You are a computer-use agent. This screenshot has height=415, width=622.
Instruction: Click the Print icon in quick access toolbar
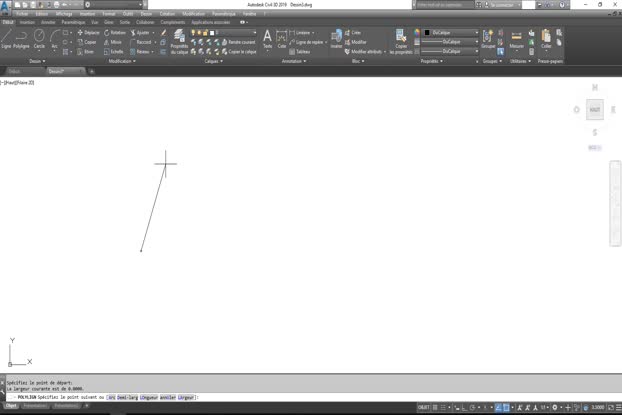(56, 5)
